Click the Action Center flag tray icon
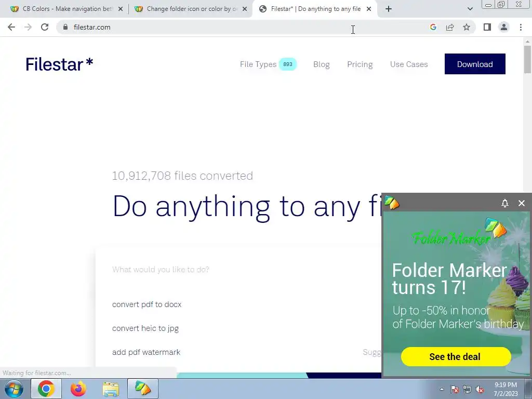The image size is (532, 399). pos(455,389)
